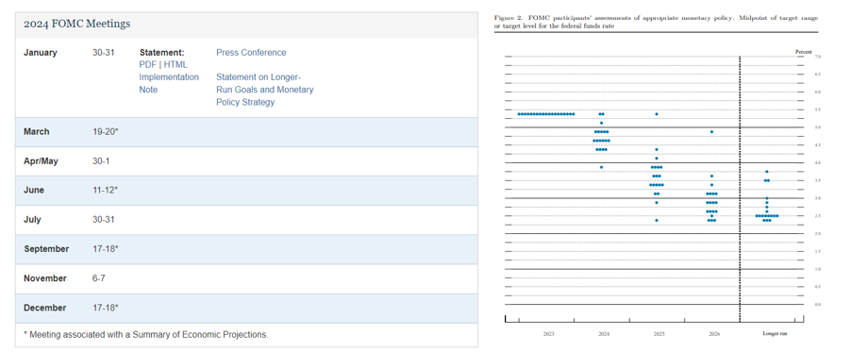
Task: Click the 'Statement:' label
Action: (161, 53)
